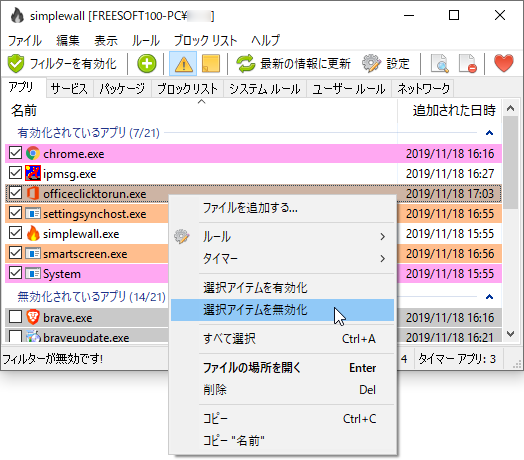Click the green plus add-app icon

click(x=146, y=63)
